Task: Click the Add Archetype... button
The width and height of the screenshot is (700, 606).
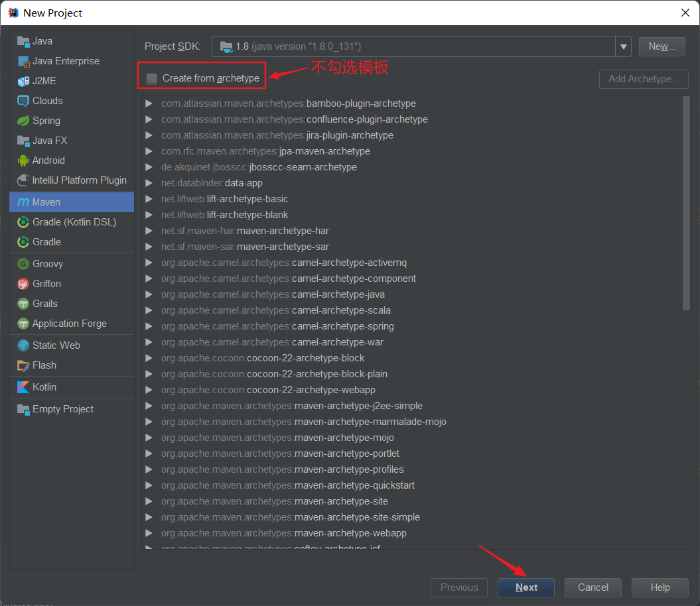Action: (644, 79)
